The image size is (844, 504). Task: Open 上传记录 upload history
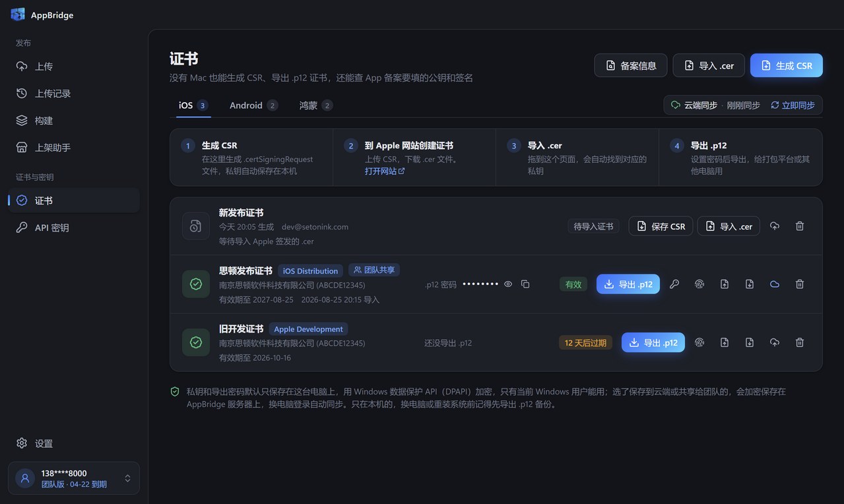pyautogui.click(x=73, y=94)
